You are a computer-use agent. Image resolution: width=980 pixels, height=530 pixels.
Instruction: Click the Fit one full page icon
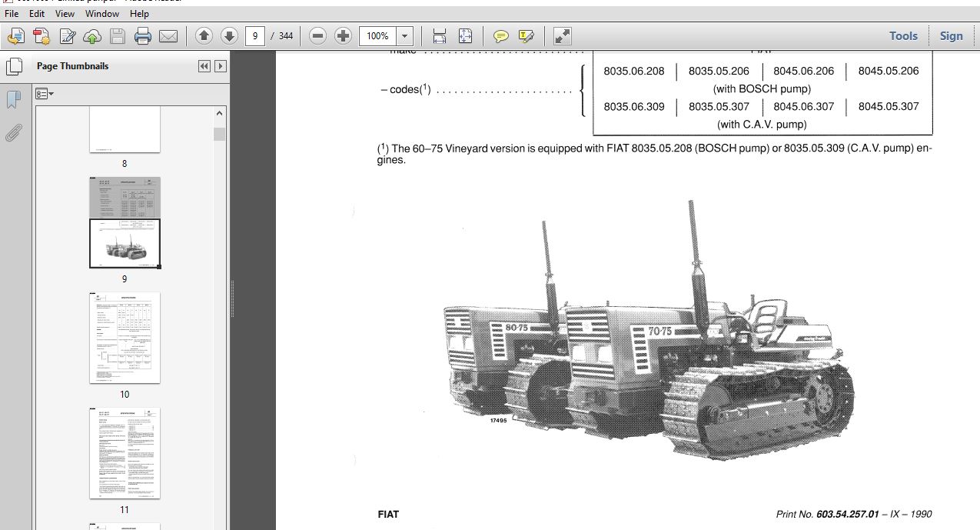coord(465,35)
